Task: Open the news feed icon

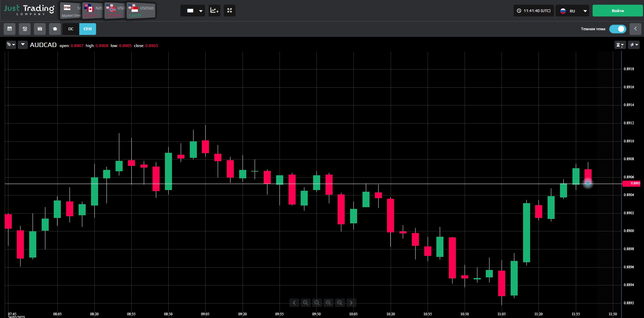Action: 40,29
